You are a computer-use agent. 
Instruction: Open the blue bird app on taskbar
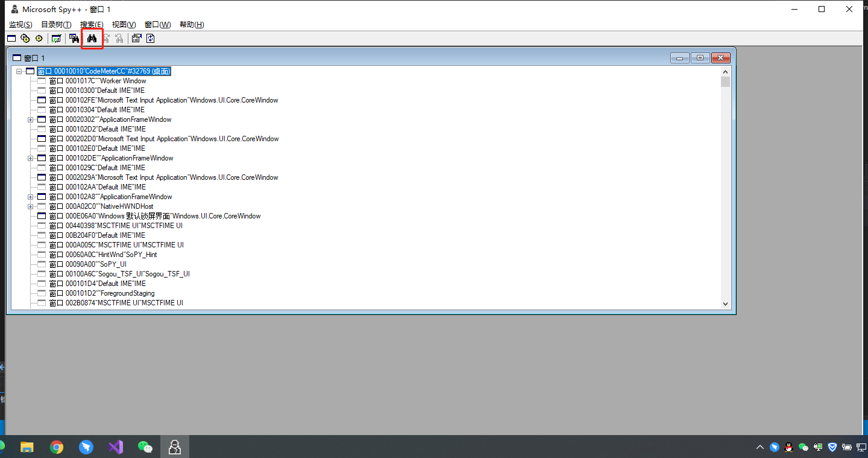[86, 447]
